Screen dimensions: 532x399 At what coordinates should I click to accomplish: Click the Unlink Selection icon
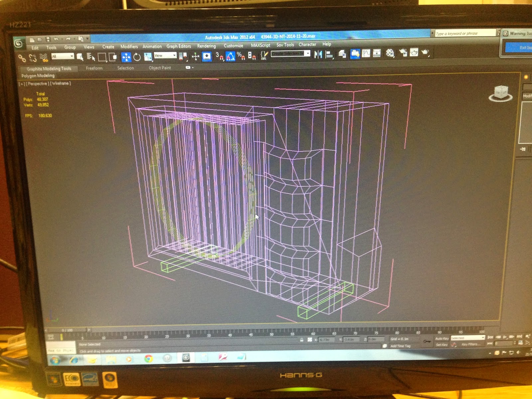pyautogui.click(x=33, y=58)
